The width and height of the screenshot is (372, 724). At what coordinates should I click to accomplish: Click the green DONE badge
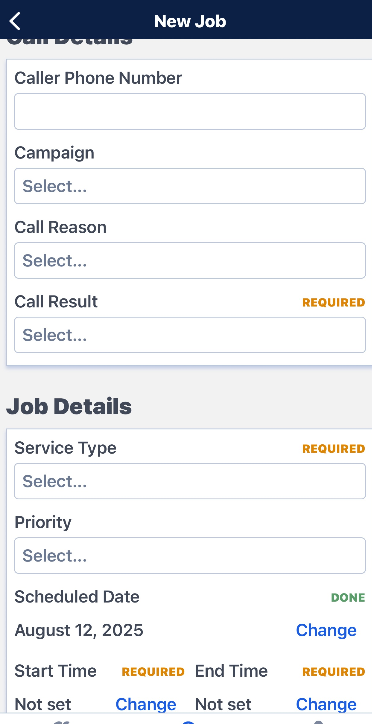coord(348,598)
